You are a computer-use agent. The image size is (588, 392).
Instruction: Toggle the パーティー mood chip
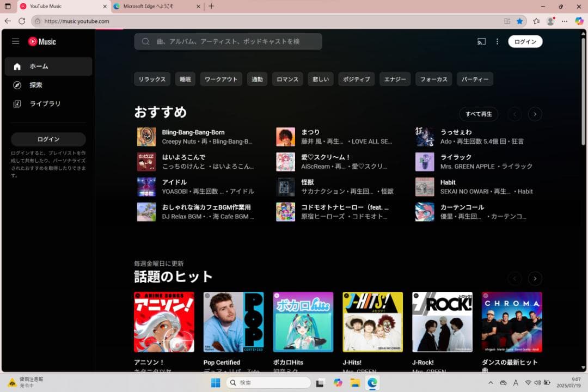click(x=475, y=79)
